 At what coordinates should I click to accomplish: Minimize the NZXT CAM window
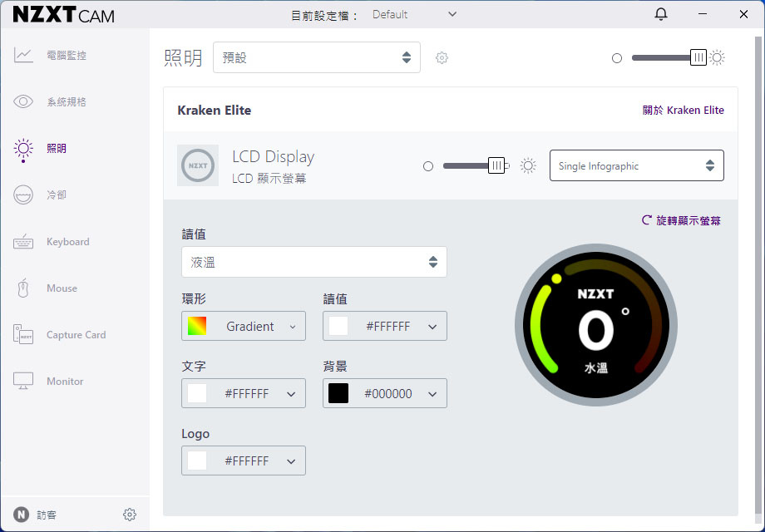pyautogui.click(x=703, y=14)
